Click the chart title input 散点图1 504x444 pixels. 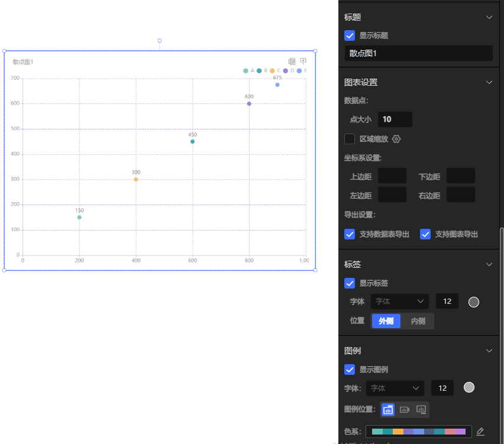click(x=418, y=53)
